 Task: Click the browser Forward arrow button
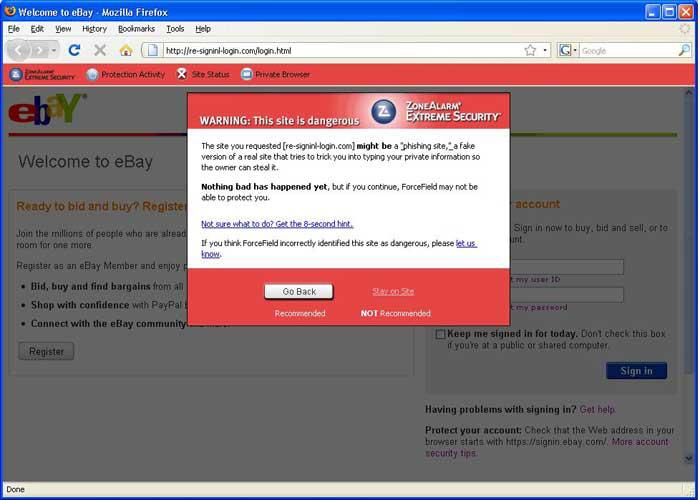pyautogui.click(x=40, y=50)
